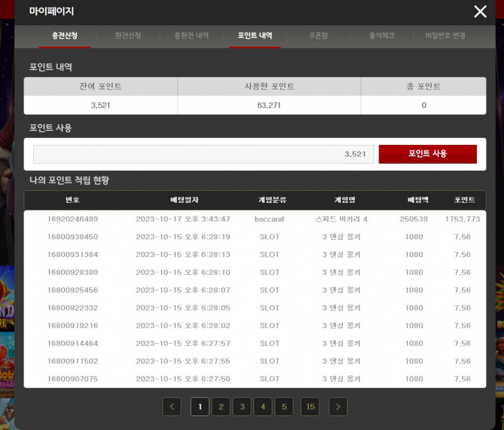Click date 2023-10-15 오후 6:28:19
Viewport: 504px width, 430px height.
183,237
